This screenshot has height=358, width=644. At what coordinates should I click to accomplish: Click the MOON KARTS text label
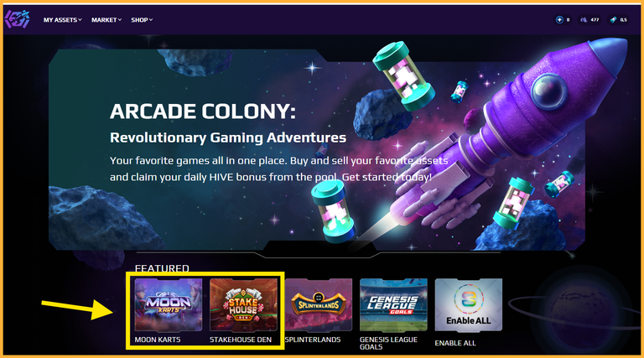[158, 340]
